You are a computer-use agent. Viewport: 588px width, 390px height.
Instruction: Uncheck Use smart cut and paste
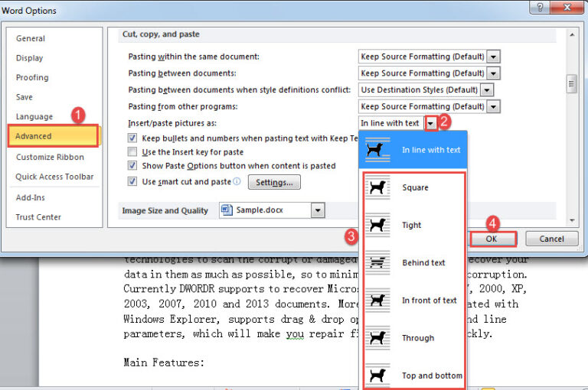(x=132, y=182)
